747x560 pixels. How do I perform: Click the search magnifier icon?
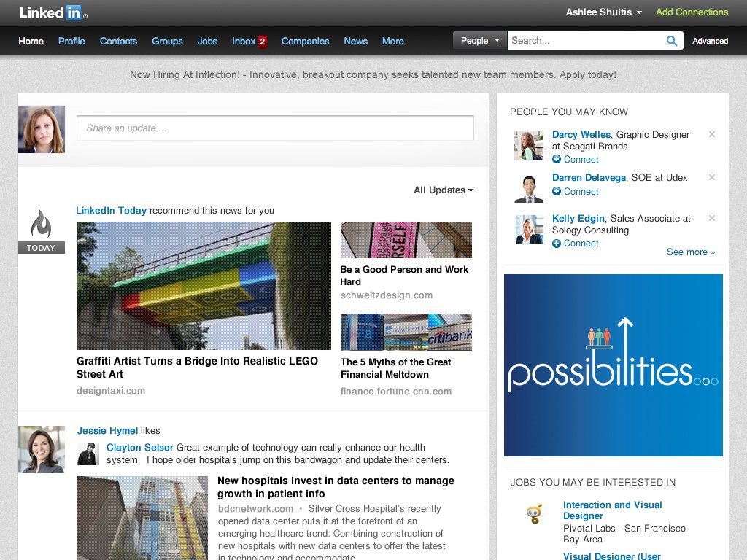671,41
